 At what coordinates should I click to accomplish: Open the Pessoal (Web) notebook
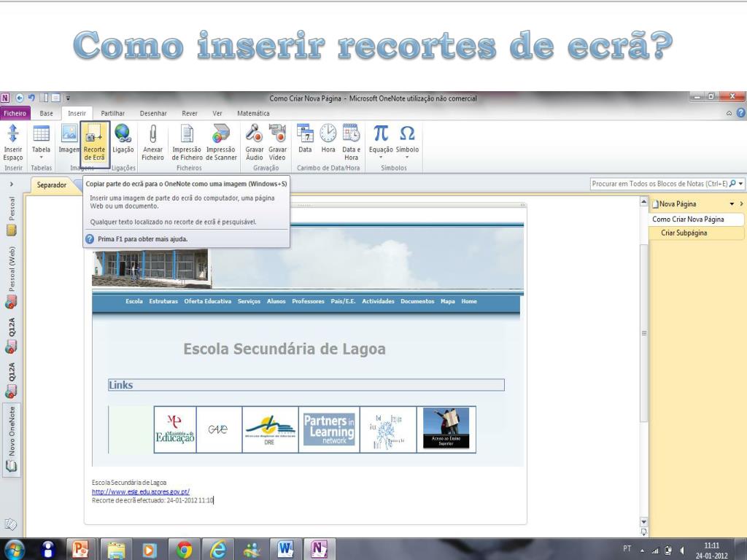coord(12,277)
